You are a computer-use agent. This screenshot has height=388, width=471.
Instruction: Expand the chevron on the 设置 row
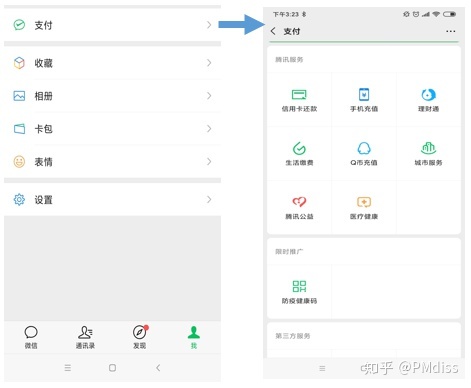pos(209,200)
